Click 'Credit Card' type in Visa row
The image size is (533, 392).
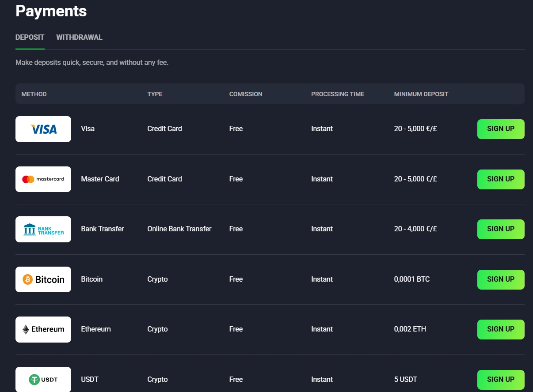point(165,129)
